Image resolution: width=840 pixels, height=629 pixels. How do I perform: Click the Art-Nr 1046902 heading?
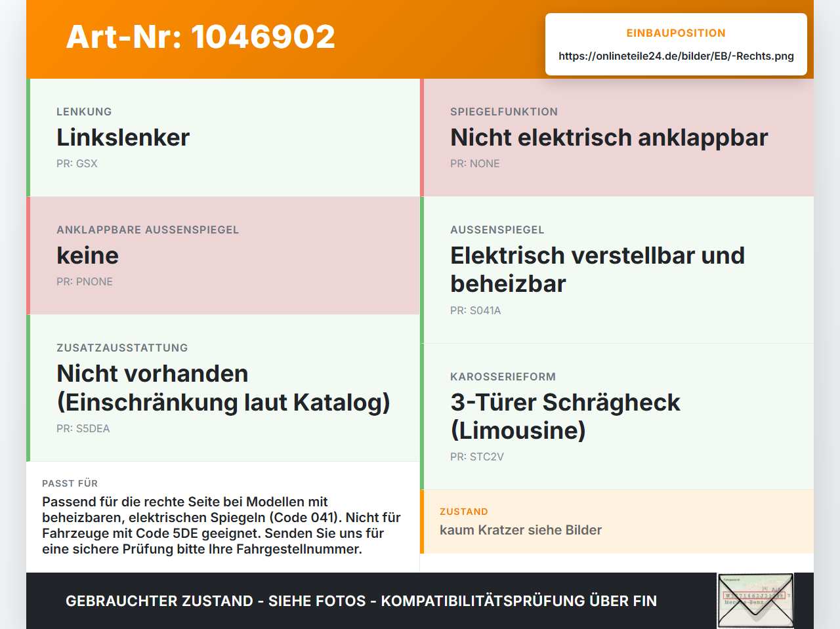click(201, 37)
